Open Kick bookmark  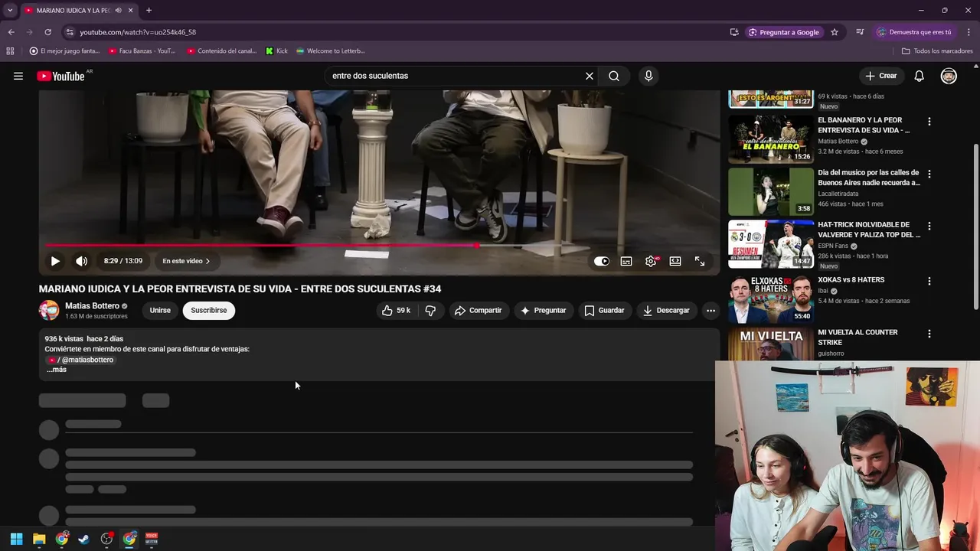pos(276,51)
